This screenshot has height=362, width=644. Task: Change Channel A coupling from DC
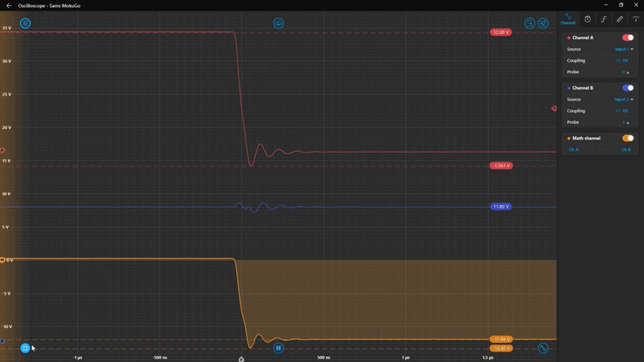623,61
